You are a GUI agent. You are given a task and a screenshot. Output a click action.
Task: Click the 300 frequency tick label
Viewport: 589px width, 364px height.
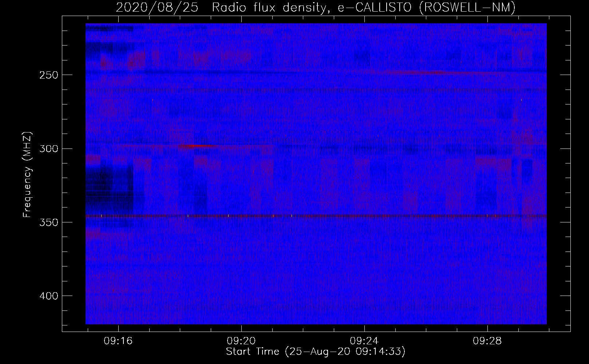(x=49, y=149)
